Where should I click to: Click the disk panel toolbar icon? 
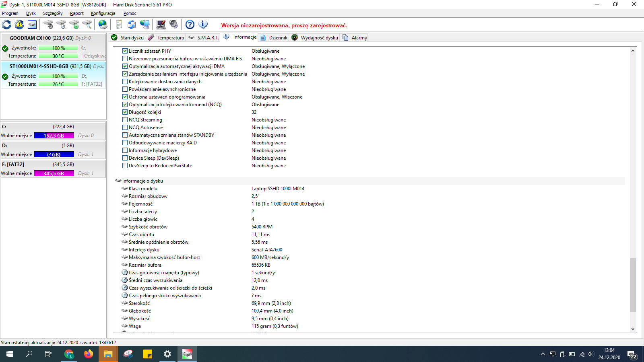point(32,25)
